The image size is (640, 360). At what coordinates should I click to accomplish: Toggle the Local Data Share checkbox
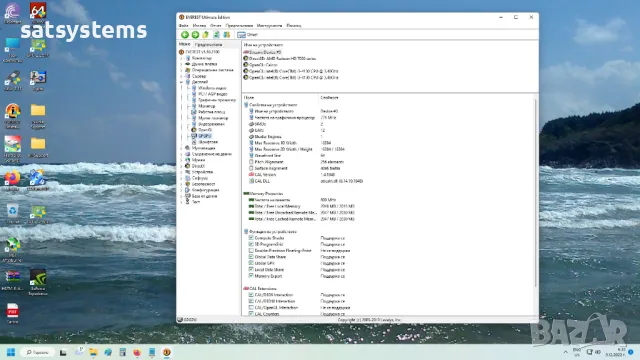click(251, 269)
